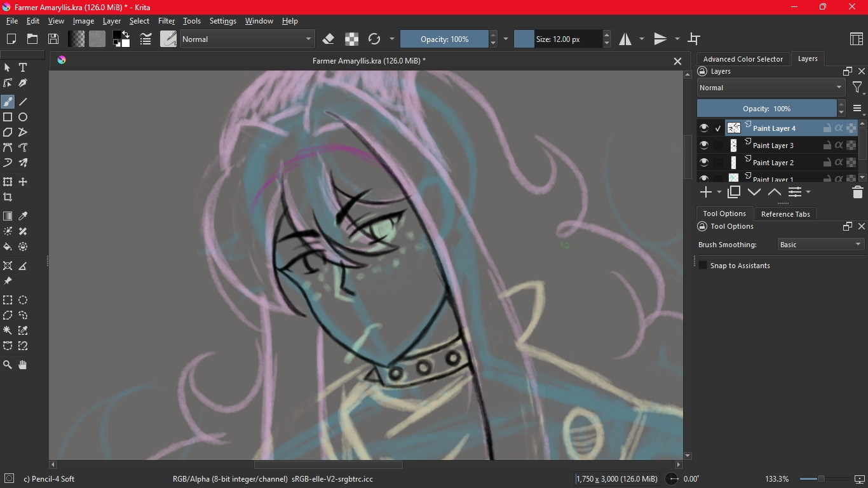Select the Zoom tool
The width and height of the screenshot is (868, 488).
tap(8, 365)
